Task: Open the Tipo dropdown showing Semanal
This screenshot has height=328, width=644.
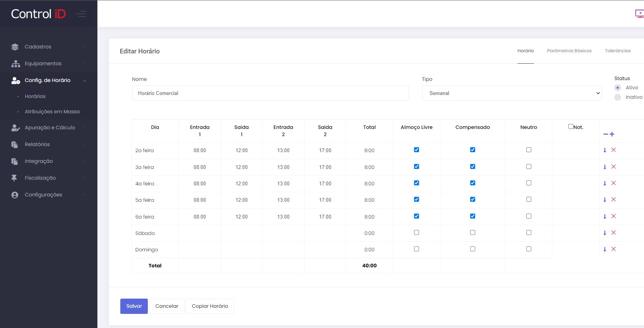Action: (511, 93)
